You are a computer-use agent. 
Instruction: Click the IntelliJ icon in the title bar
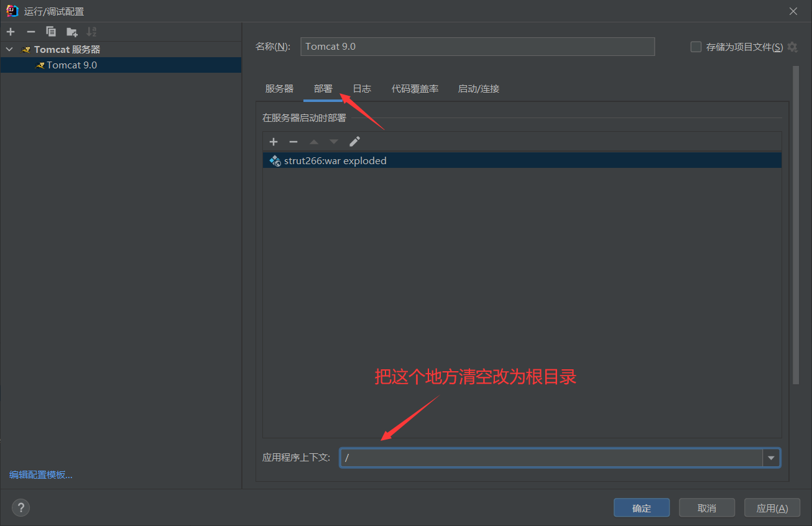click(12, 11)
